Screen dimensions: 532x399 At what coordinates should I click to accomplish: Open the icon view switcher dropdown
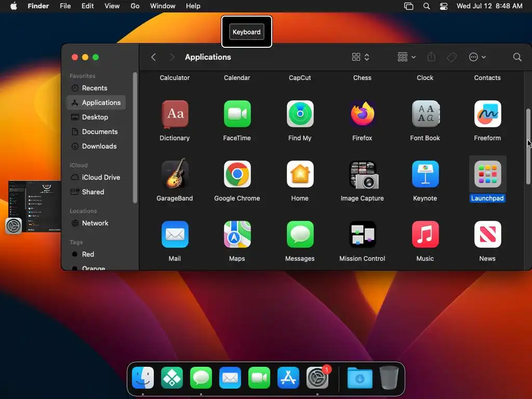(x=361, y=57)
